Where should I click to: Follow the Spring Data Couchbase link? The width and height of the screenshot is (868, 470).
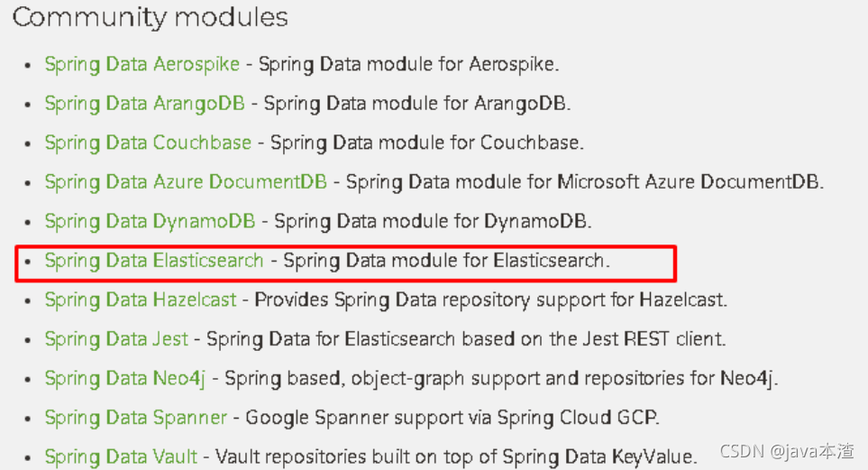pyautogui.click(x=148, y=143)
